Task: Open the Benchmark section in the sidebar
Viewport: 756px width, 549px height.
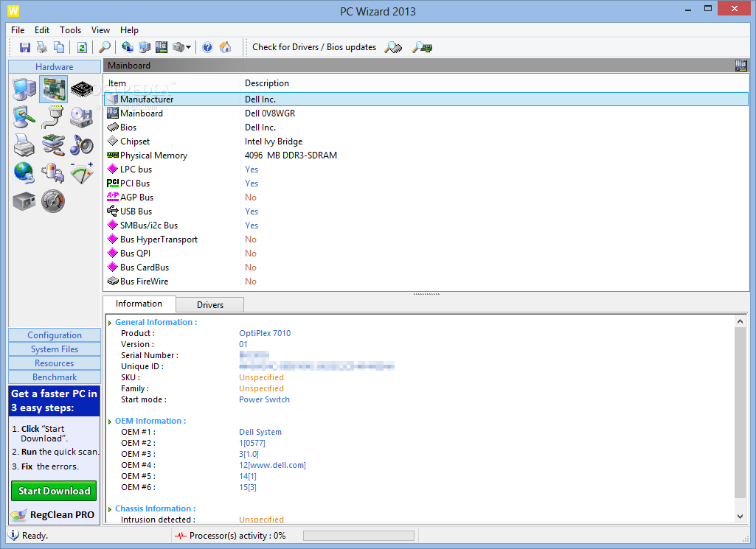Action: [x=54, y=377]
